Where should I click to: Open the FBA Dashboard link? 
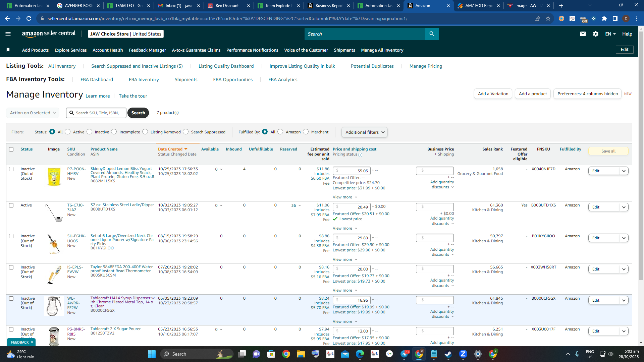[97, 79]
